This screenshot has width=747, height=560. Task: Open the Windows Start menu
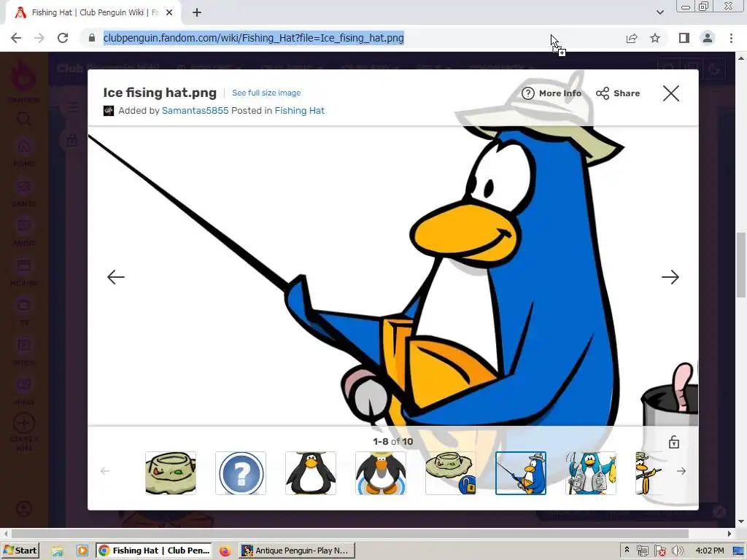[20, 551]
